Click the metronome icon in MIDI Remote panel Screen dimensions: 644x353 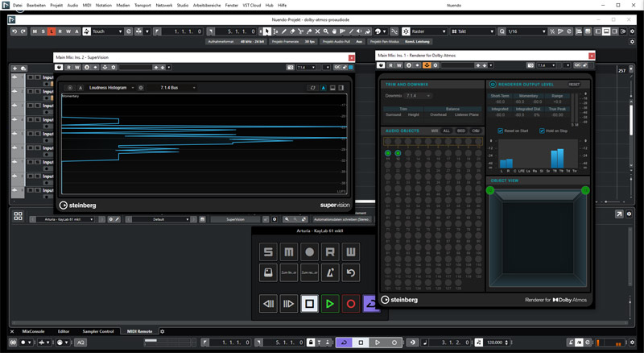(x=331, y=274)
